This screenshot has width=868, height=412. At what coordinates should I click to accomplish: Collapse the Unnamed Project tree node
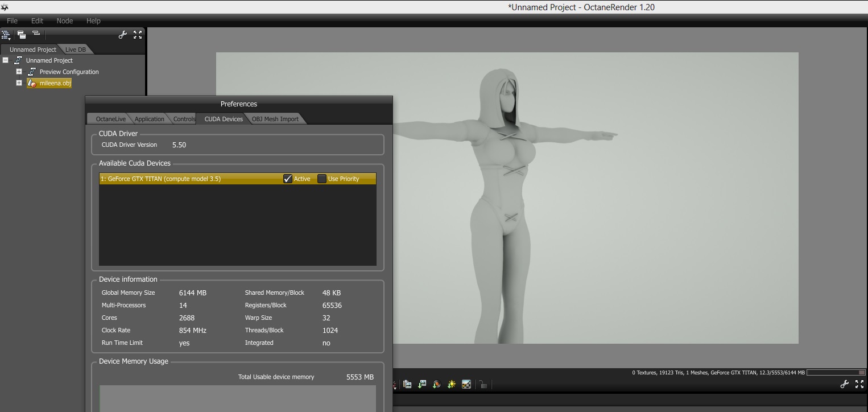[6, 60]
